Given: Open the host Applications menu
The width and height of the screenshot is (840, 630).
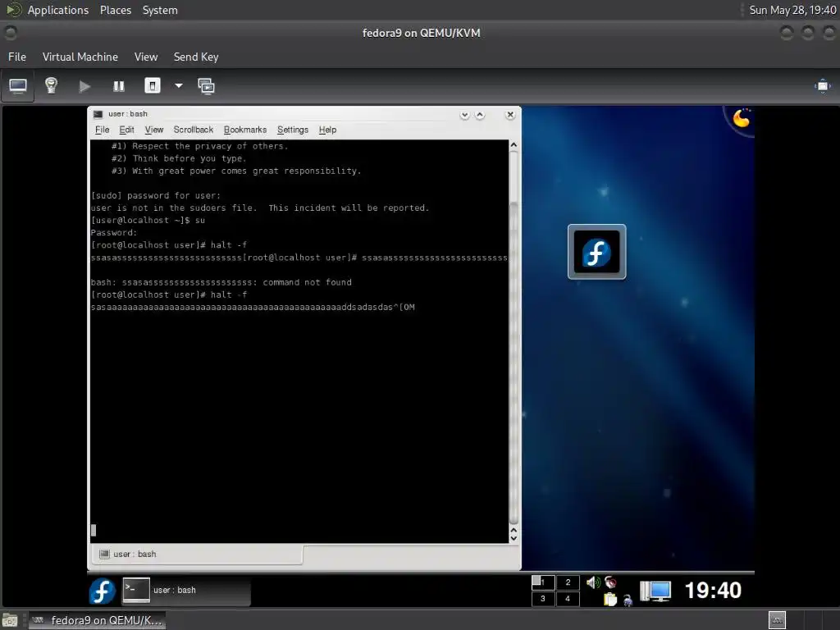Looking at the screenshot, I should pyautogui.click(x=58, y=10).
